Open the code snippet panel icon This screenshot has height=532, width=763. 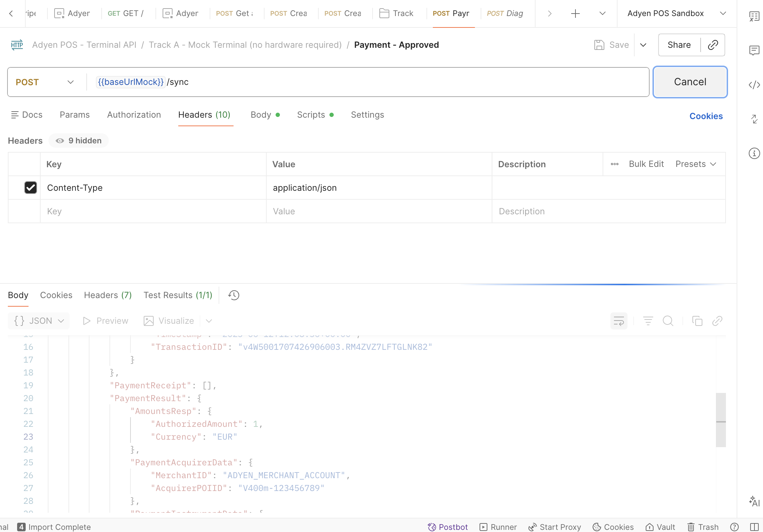754,85
